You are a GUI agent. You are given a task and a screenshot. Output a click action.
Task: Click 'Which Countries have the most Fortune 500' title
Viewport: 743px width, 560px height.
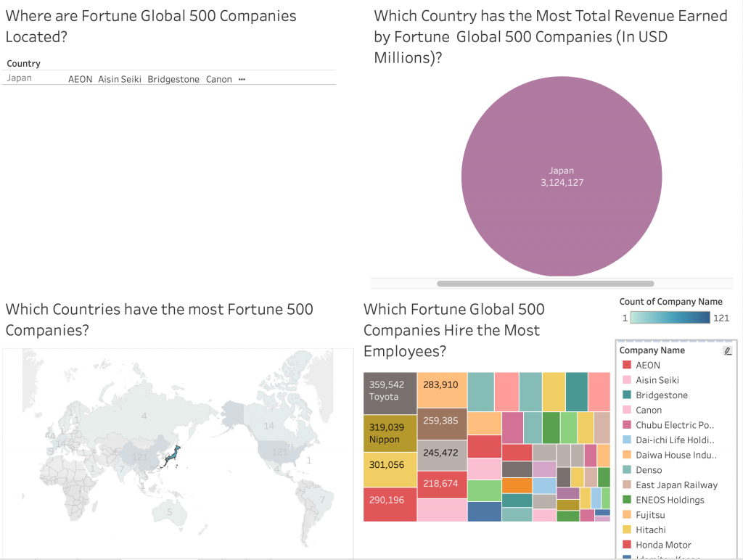[159, 319]
